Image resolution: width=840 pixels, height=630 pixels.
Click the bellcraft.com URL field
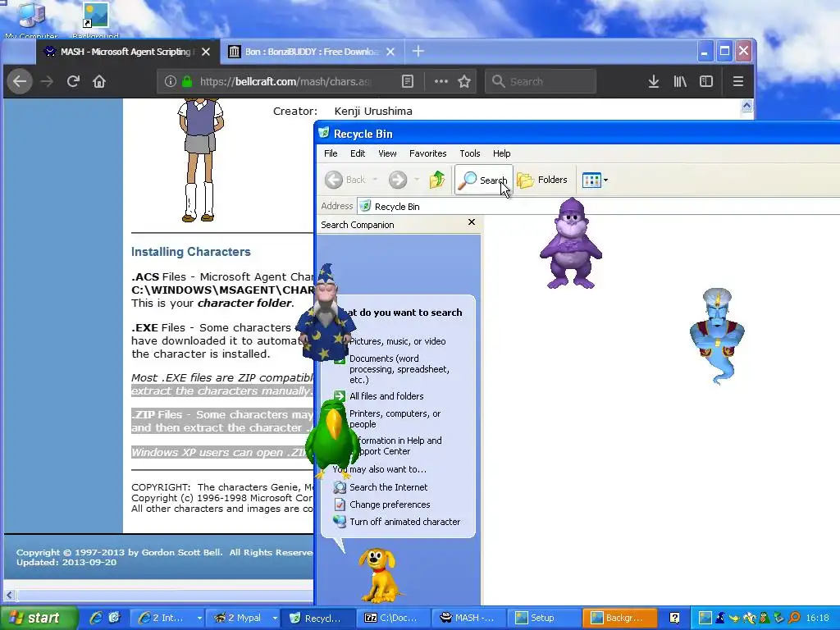[284, 81]
